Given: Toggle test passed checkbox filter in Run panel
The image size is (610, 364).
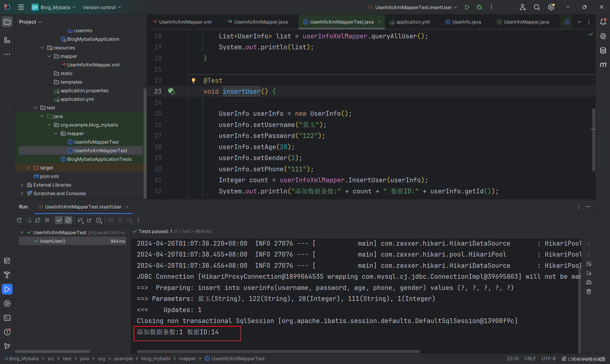Looking at the screenshot, I should tap(59, 220).
